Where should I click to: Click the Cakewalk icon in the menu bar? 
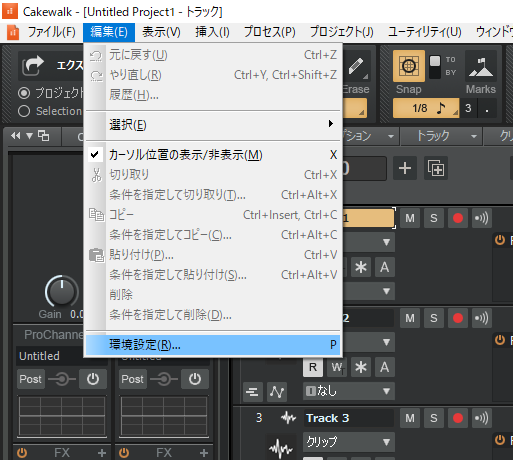tap(13, 32)
